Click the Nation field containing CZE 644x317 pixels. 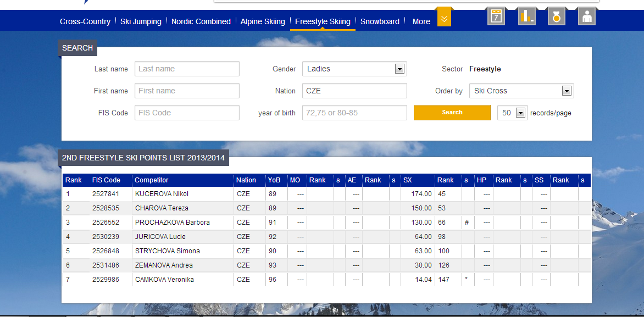pyautogui.click(x=354, y=91)
